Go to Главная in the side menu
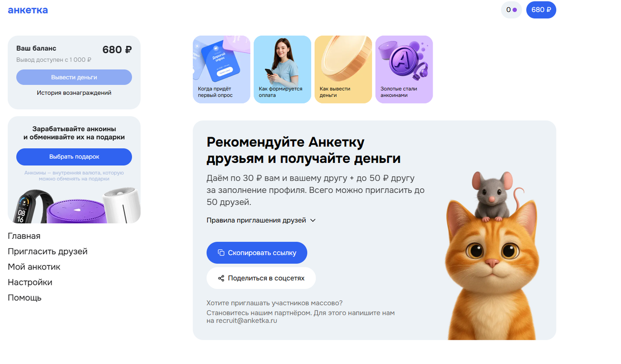 pyautogui.click(x=24, y=236)
